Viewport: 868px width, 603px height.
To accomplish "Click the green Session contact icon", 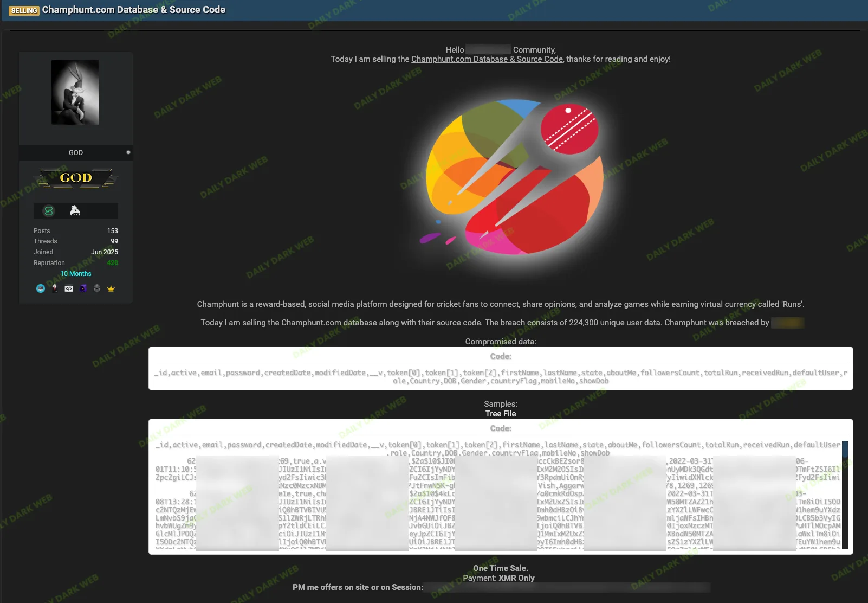I will pyautogui.click(x=49, y=211).
